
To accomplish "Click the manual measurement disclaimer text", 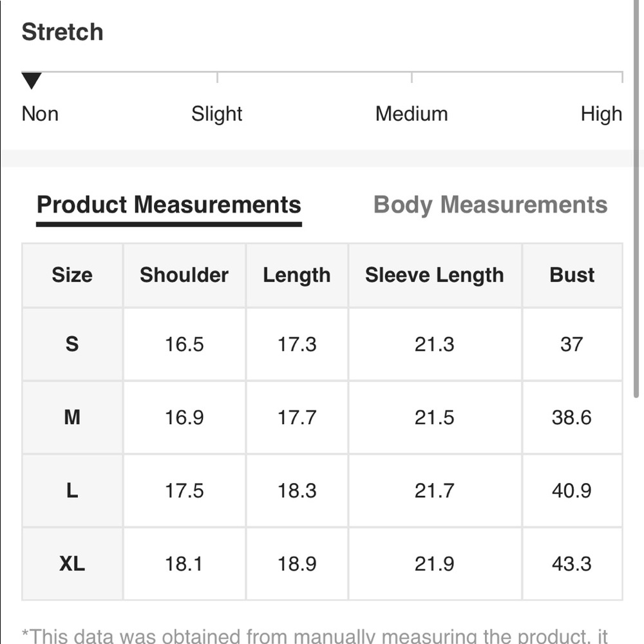I will click(x=315, y=636).
